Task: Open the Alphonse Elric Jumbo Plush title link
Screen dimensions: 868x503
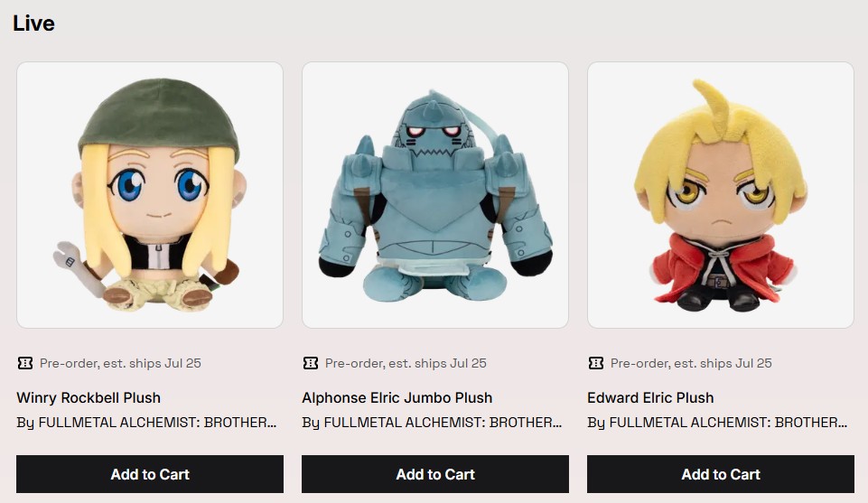Action: [x=397, y=398]
